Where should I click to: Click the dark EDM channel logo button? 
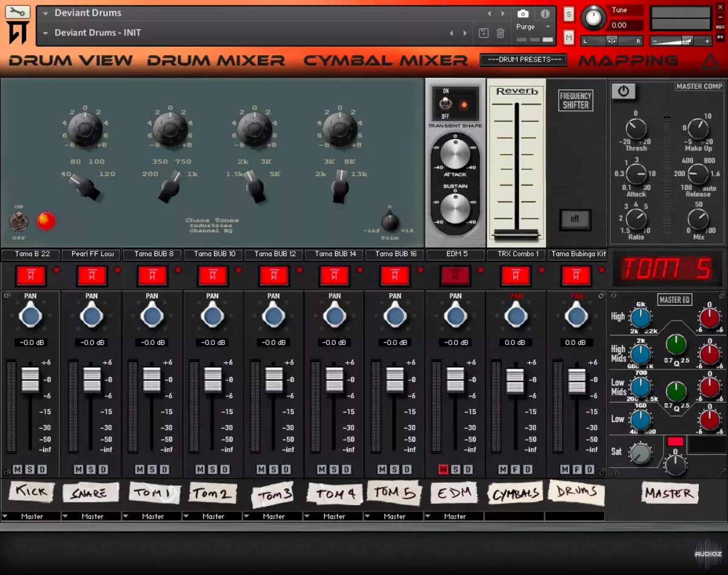click(x=455, y=276)
